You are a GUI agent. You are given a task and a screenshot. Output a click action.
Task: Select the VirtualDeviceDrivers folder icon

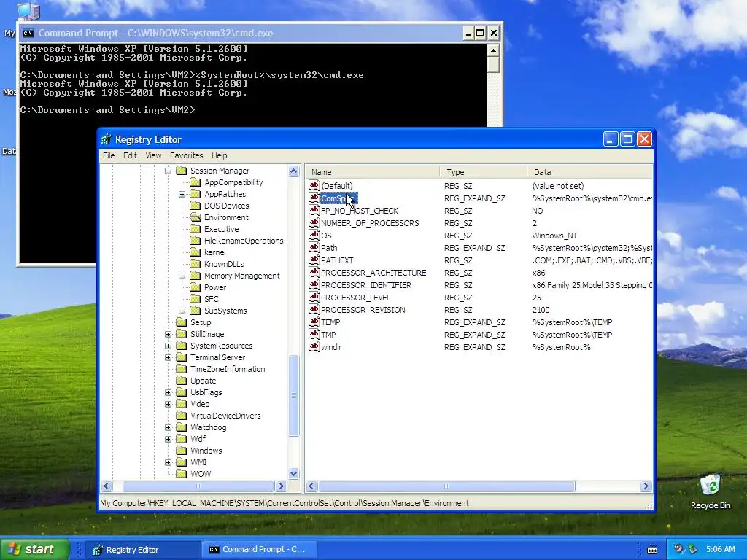pyautogui.click(x=181, y=415)
